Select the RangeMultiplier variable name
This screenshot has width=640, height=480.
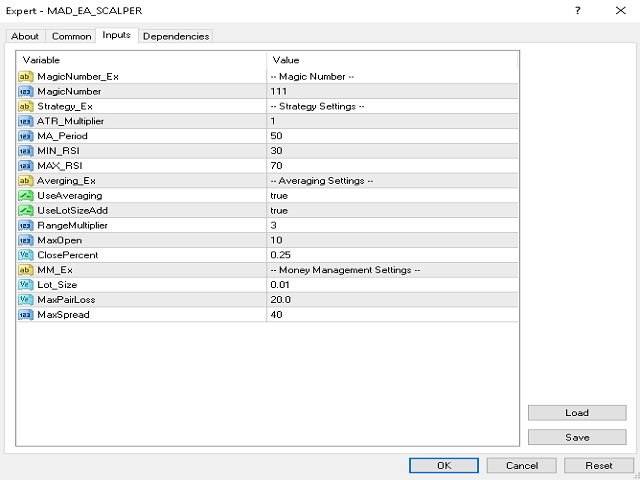(73, 225)
